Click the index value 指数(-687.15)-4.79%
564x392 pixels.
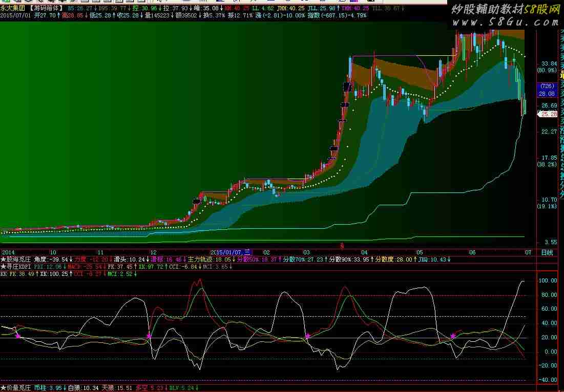[x=337, y=15]
